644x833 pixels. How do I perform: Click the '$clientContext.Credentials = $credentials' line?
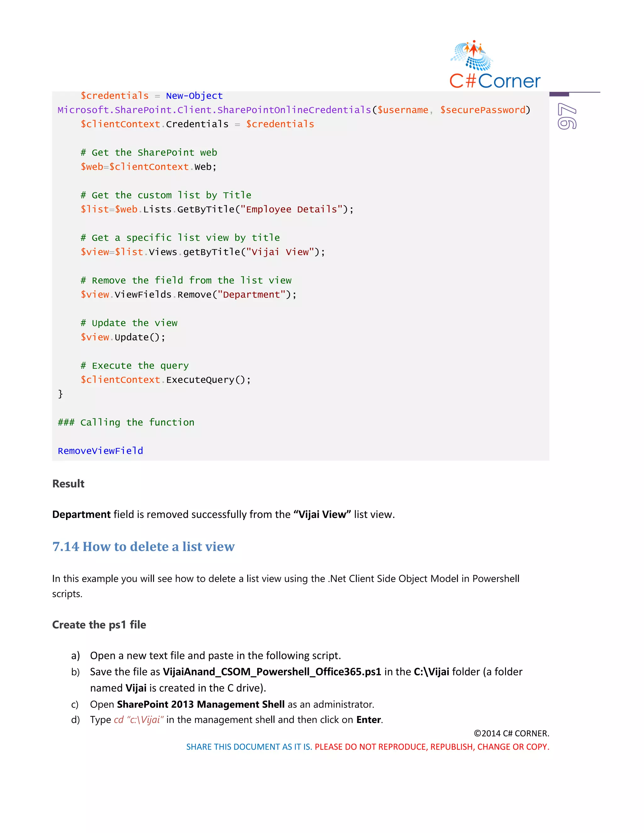[x=197, y=124]
